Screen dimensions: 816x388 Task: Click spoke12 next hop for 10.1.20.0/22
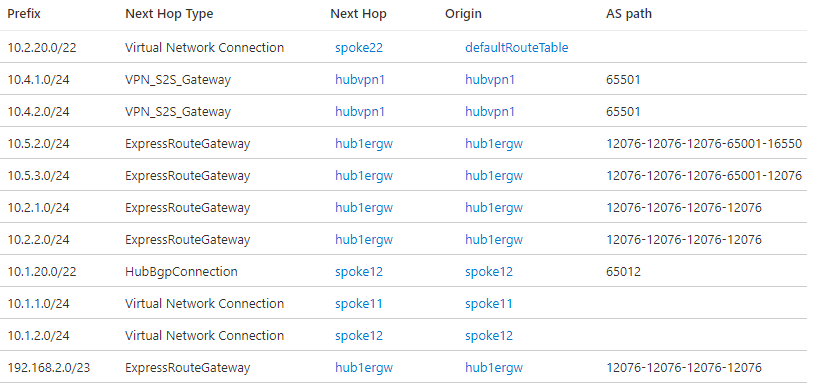pos(359,271)
